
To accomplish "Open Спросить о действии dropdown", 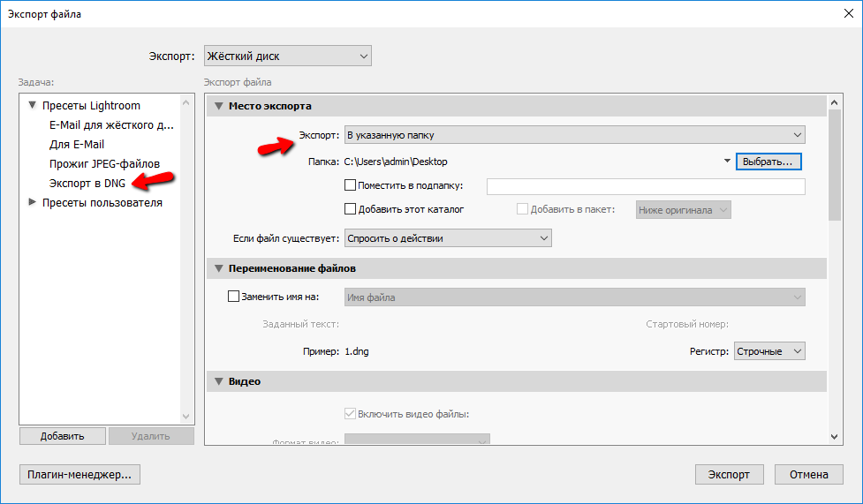I will tap(447, 238).
